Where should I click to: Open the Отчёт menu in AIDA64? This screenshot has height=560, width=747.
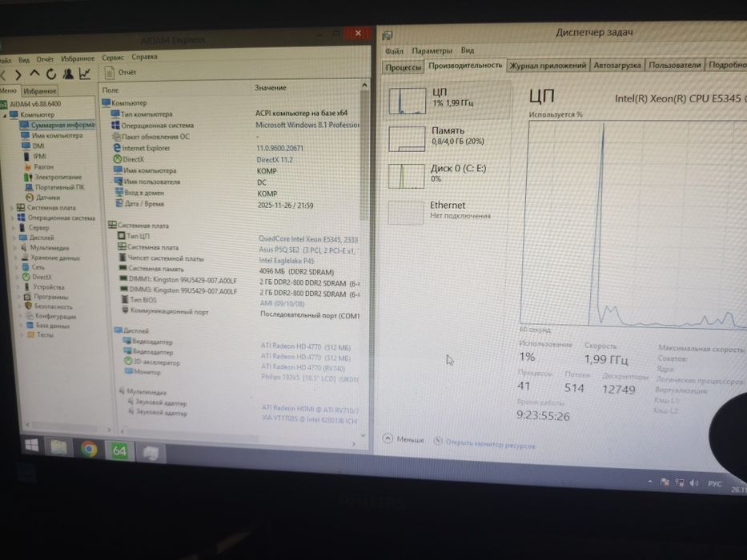point(45,59)
